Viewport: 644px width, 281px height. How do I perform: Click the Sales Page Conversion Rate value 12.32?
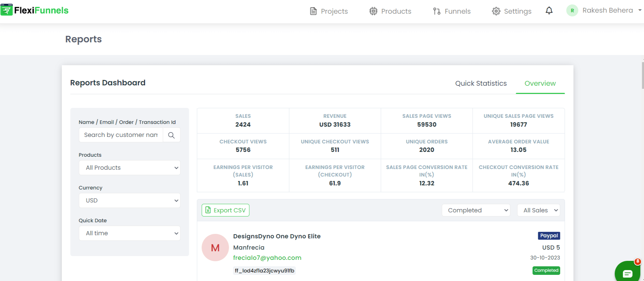pos(427,183)
